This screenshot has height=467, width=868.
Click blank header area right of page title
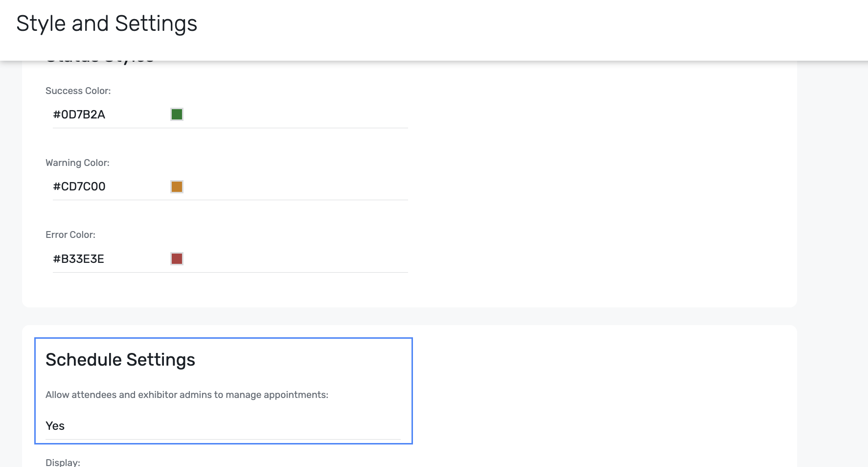489,24
